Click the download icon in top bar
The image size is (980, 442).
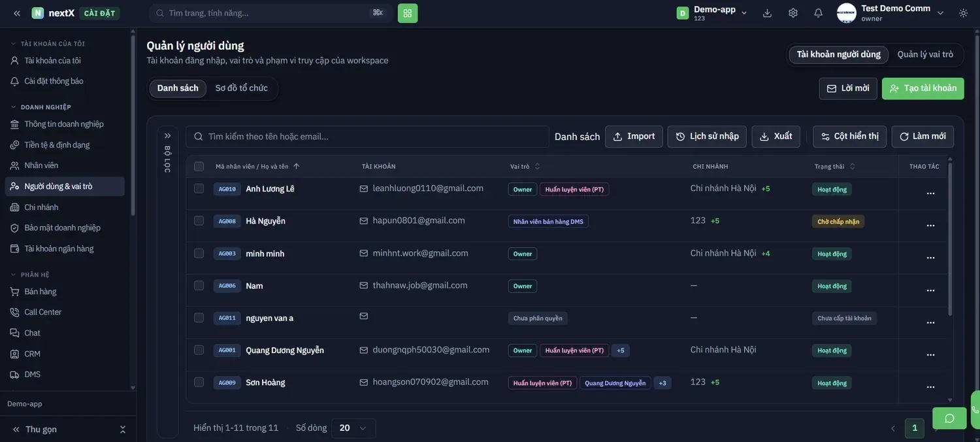(767, 13)
